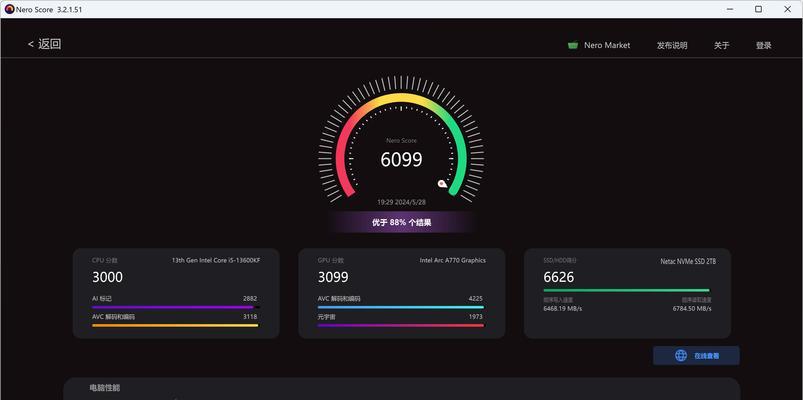Click the CPU score 3000
This screenshot has height=400, width=803.
coord(108,277)
